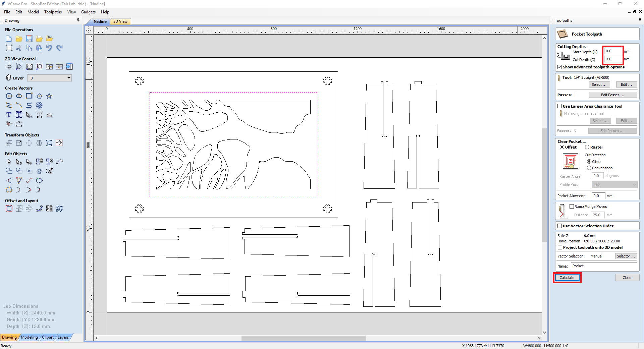This screenshot has width=644, height=349.
Task: Click the vector Selector button
Action: [626, 256]
